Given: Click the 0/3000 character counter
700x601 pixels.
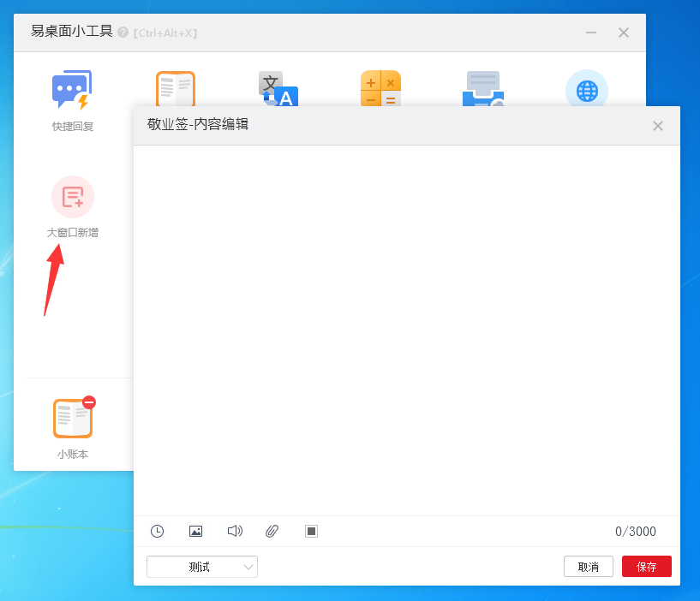Looking at the screenshot, I should (635, 531).
